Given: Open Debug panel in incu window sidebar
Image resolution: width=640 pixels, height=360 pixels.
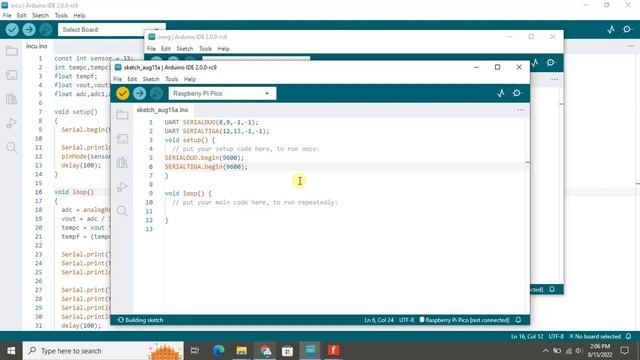Looking at the screenshot, I should pyautogui.click(x=11, y=123).
